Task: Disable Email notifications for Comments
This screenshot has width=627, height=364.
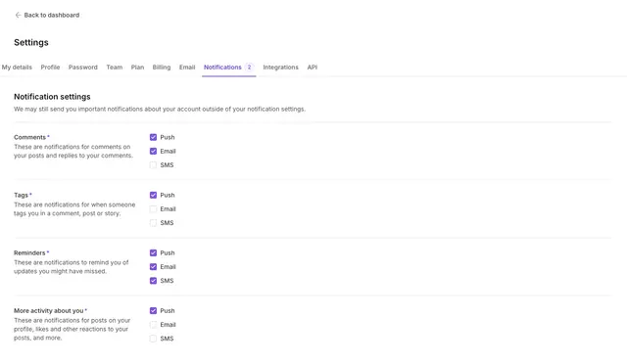Action: coord(153,151)
